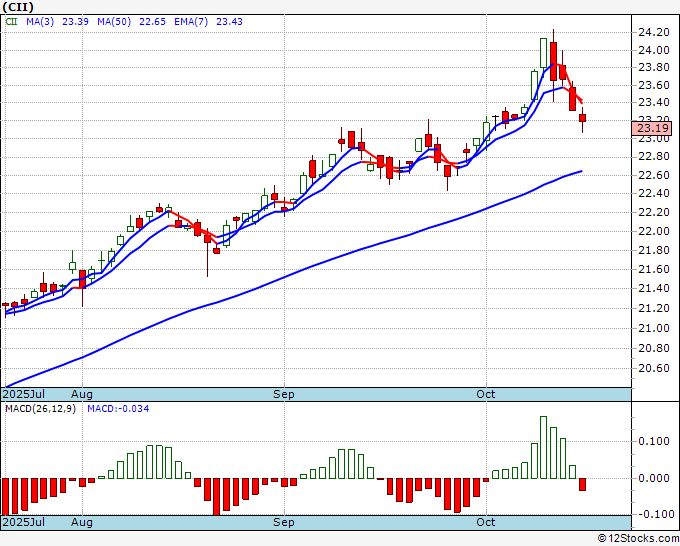Click the last red candlestick at 23.19

coord(582,118)
